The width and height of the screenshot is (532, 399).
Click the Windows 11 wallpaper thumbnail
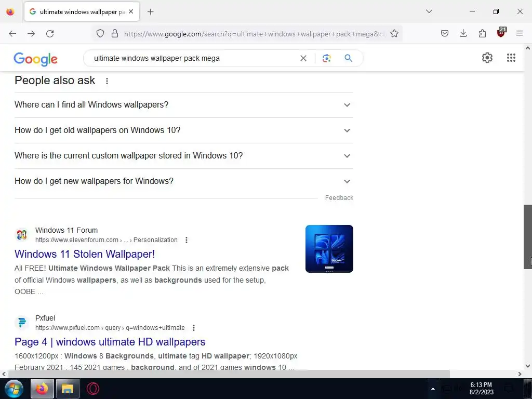pos(329,249)
